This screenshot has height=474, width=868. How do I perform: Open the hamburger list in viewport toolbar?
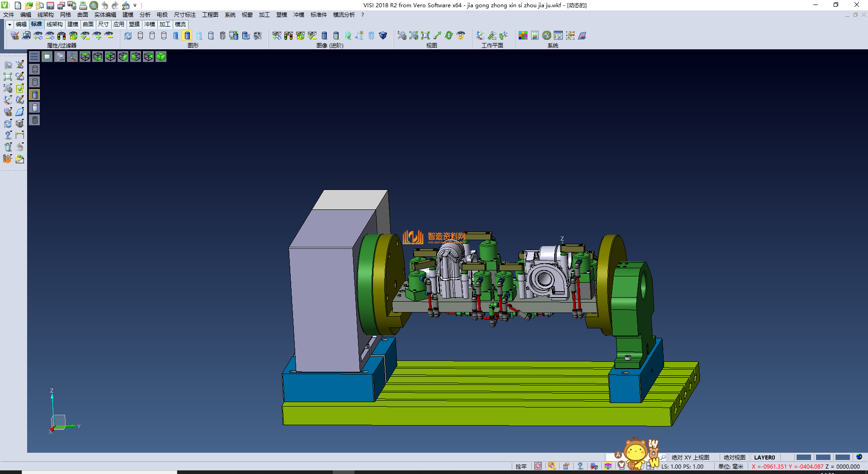click(34, 57)
